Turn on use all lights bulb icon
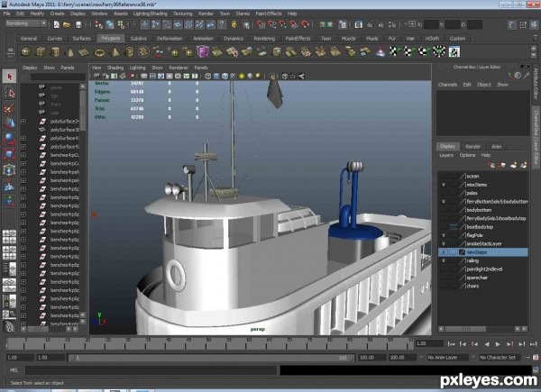Image resolution: width=541 pixels, height=392 pixels. [x=242, y=77]
